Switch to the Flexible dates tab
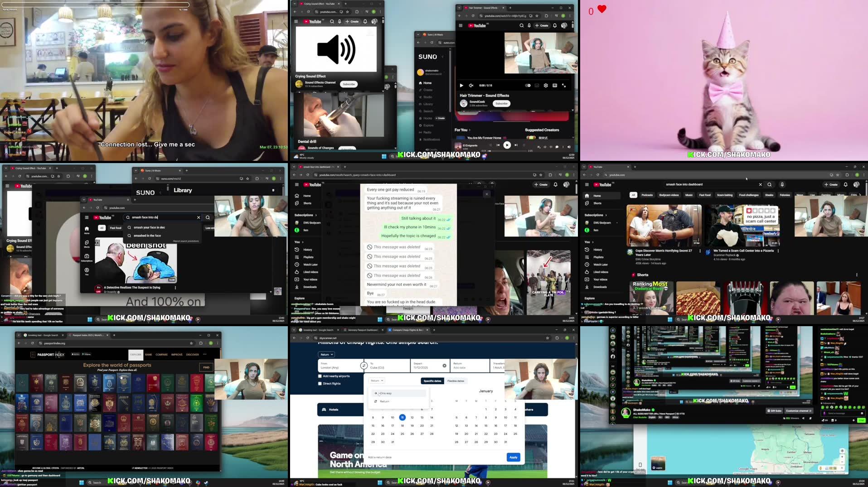The height and width of the screenshot is (487, 868). pos(456,381)
